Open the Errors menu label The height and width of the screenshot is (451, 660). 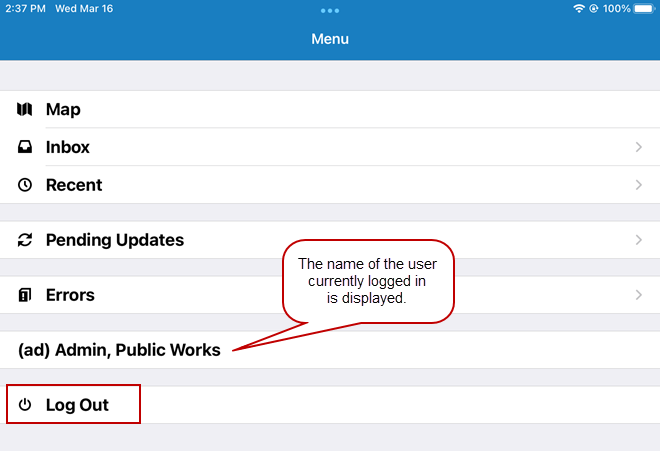pyautogui.click(x=70, y=295)
